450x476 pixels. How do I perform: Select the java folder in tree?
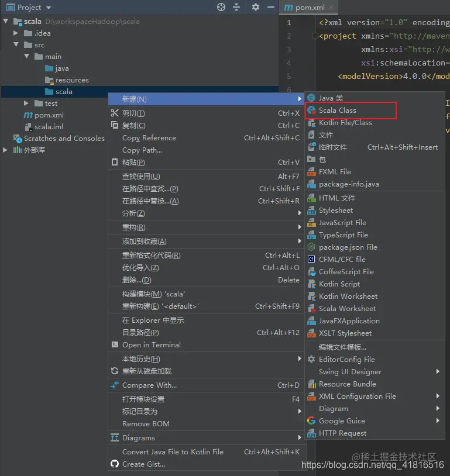57,68
